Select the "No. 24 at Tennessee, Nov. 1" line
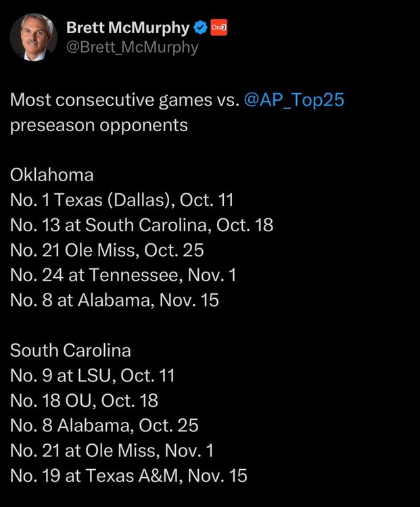Image resolution: width=420 pixels, height=507 pixels. point(123,275)
